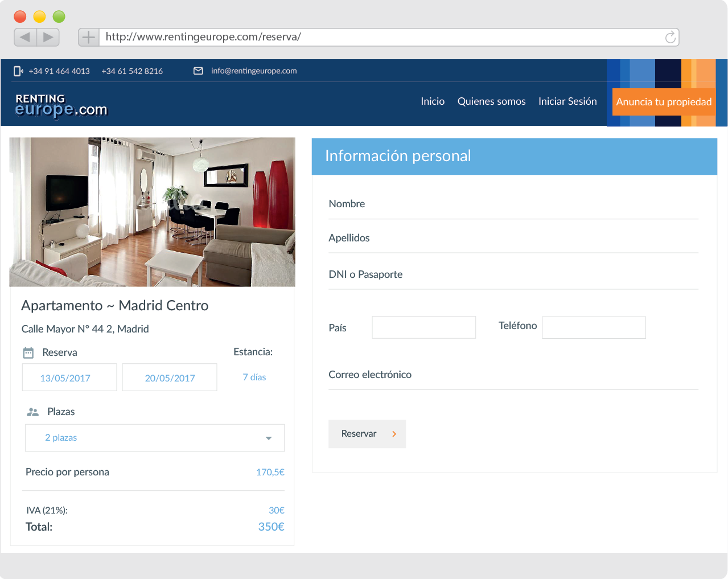Click the browser forward arrow button

48,37
